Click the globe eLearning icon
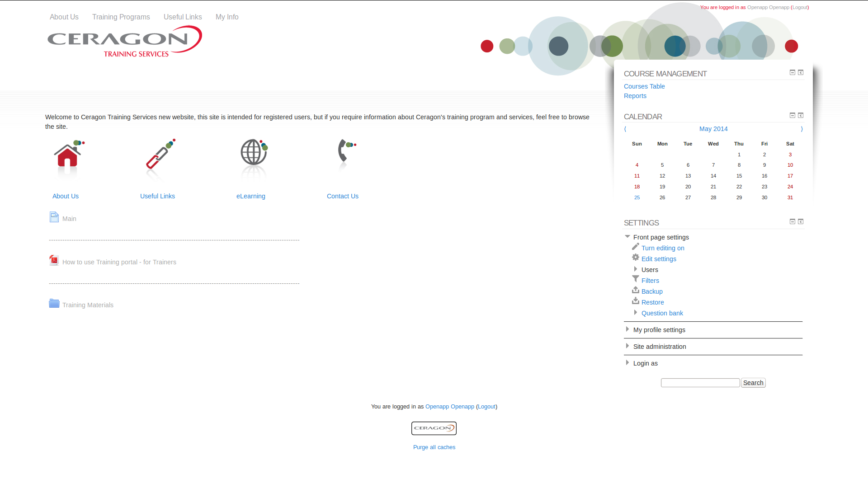 point(254,159)
